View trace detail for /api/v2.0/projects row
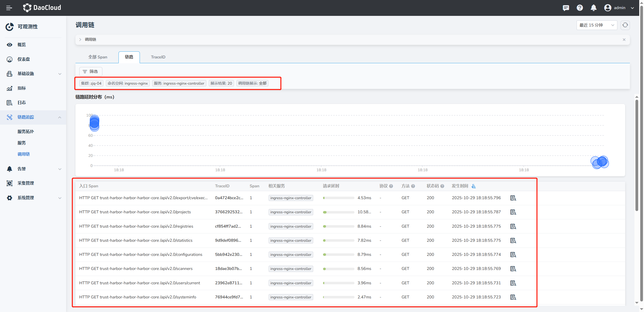The height and width of the screenshot is (312, 644). point(513,212)
